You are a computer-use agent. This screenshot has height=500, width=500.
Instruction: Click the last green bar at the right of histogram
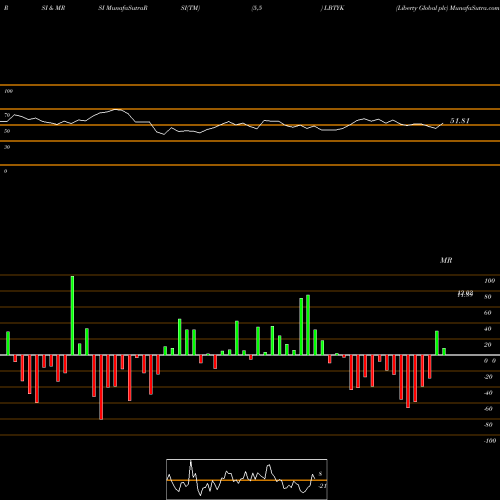click(444, 352)
